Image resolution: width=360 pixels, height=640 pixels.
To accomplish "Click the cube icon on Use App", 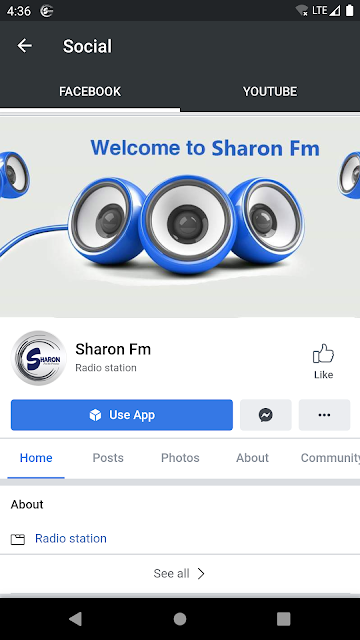I will pos(95,415).
